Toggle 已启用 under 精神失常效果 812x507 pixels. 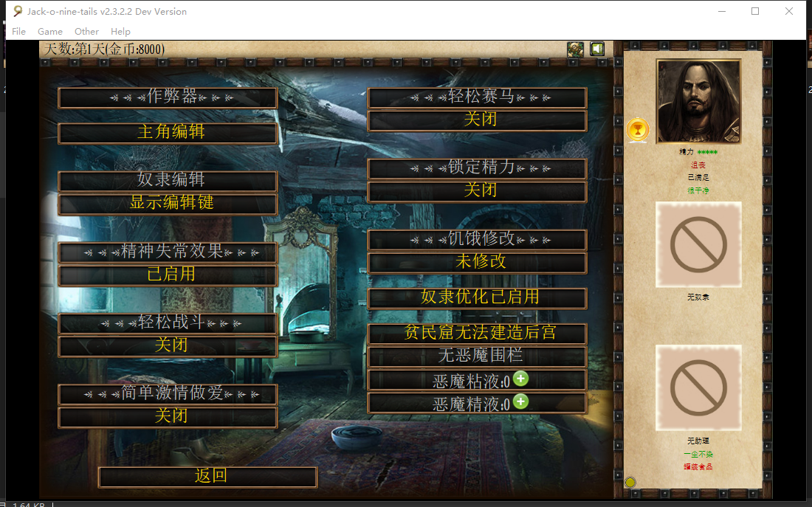click(x=168, y=275)
